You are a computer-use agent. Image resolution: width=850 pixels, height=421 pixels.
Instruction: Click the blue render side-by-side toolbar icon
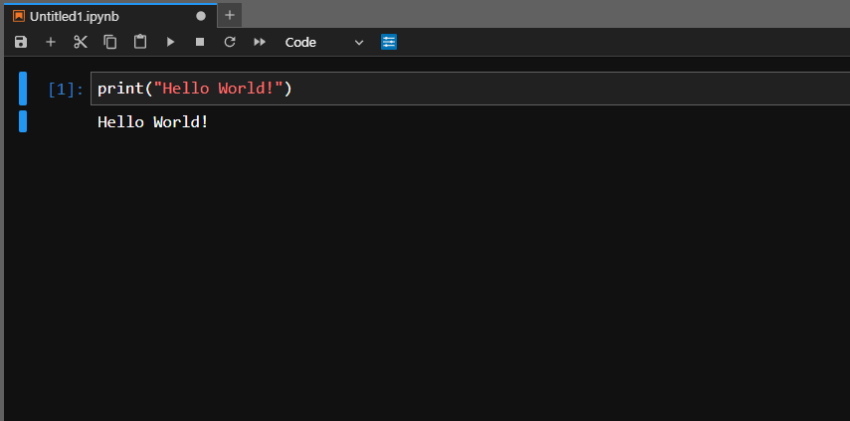[389, 42]
